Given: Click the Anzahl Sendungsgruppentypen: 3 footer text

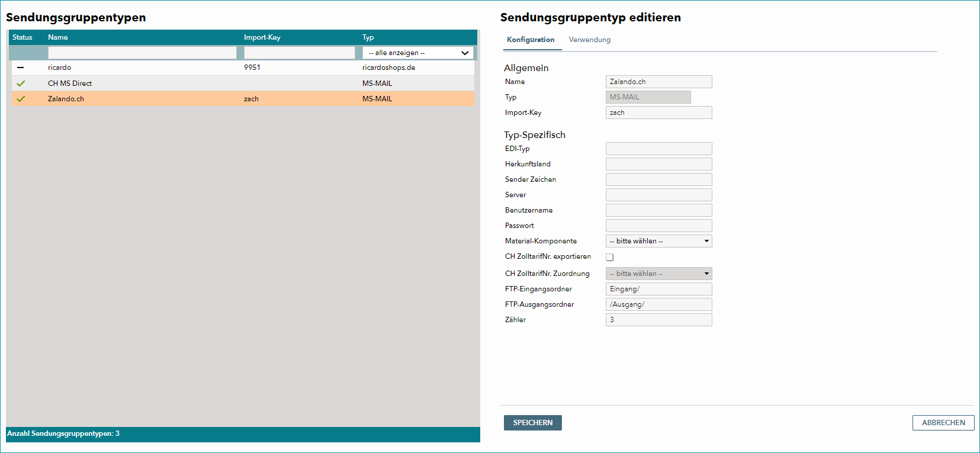Looking at the screenshot, I should (63, 433).
